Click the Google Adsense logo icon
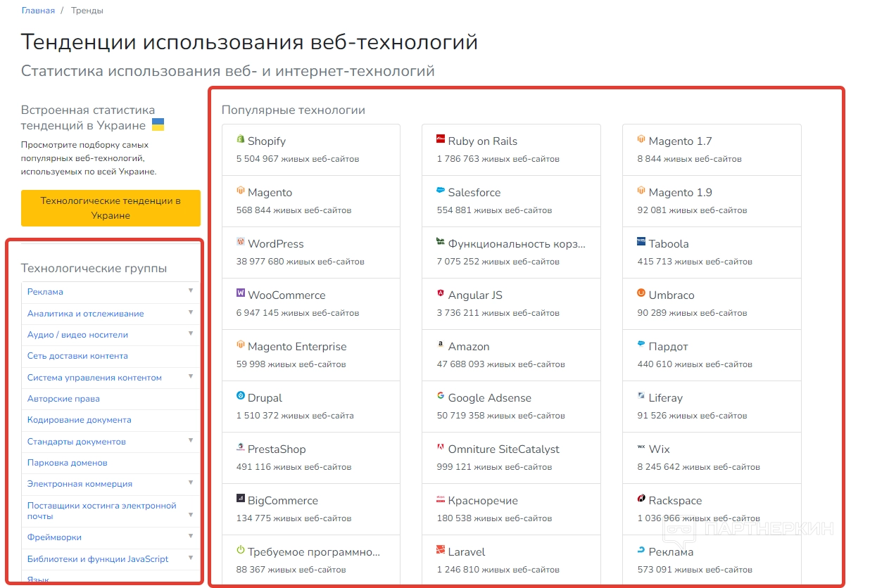The image size is (870, 588). click(441, 397)
